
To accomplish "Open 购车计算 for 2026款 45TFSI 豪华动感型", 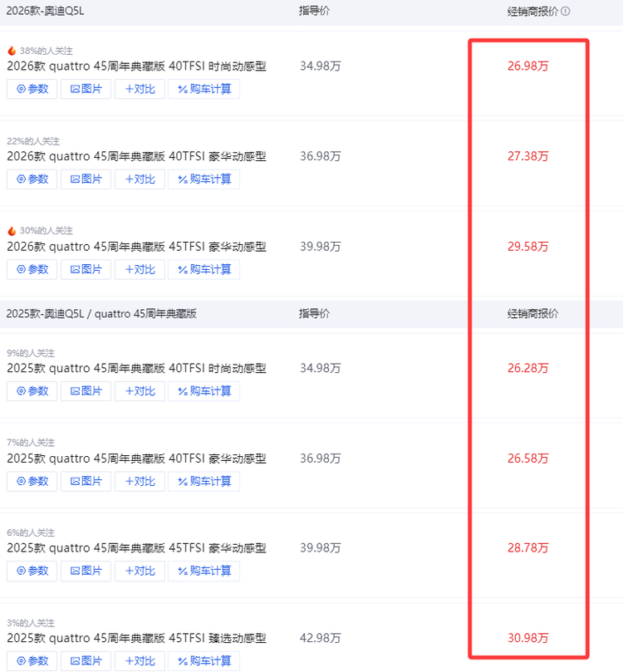I will [204, 269].
